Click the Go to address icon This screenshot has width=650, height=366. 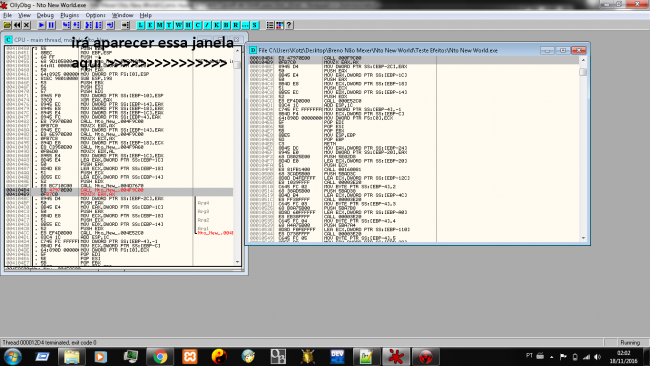[125, 25]
